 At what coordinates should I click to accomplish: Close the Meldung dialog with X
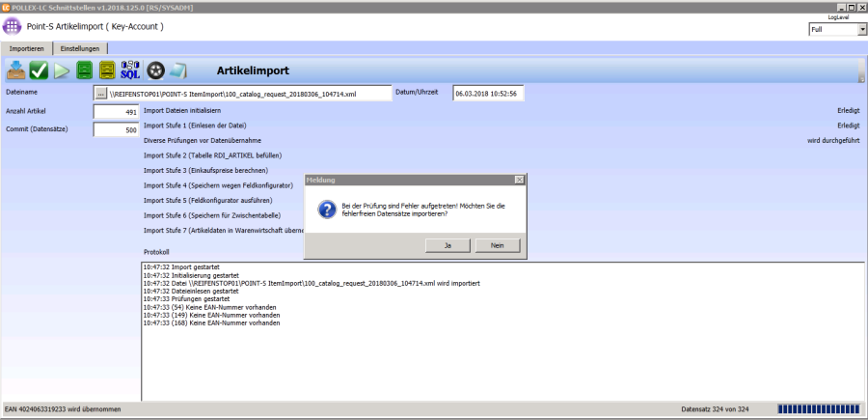(519, 180)
